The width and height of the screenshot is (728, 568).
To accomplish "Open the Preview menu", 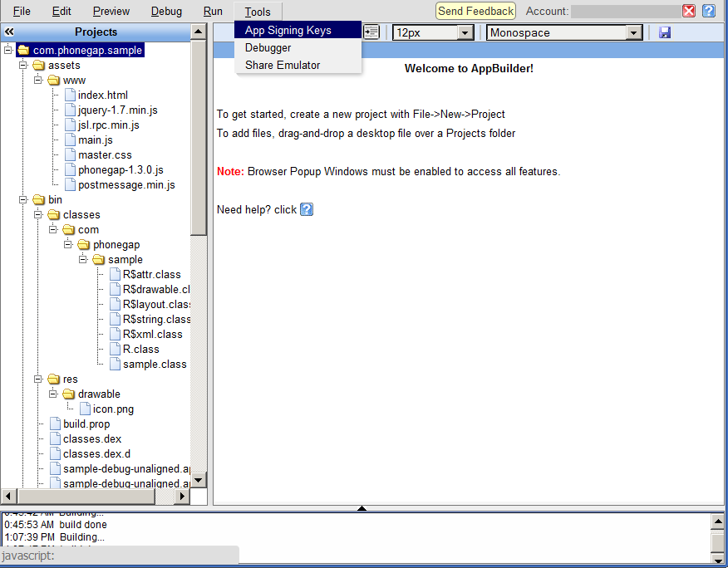I will click(111, 11).
